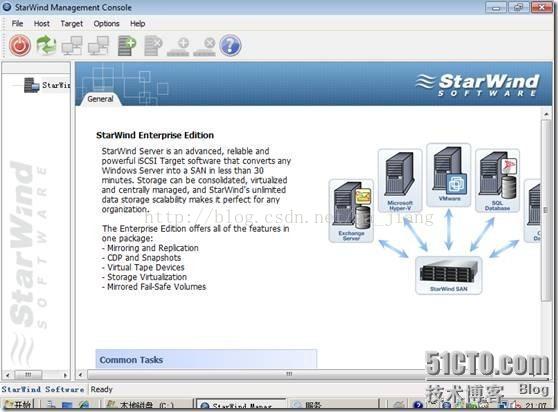The height and width of the screenshot is (412, 558).
Task: Click the red power connect icon
Action: point(20,45)
